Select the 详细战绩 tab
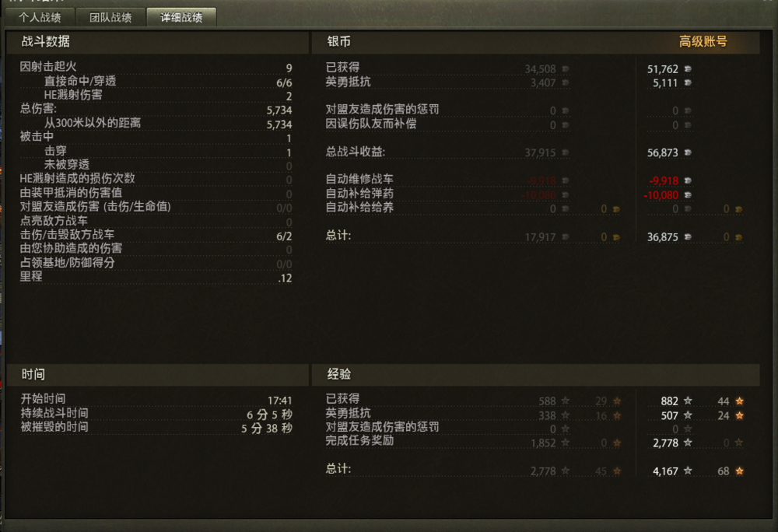This screenshot has height=532, width=778. [x=181, y=17]
